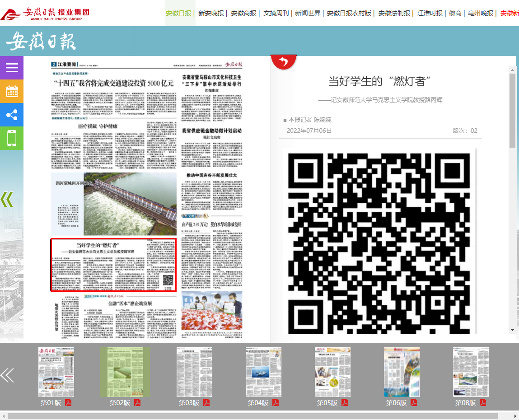The image size is (519, 420).
Task: Download PDF of 第05版
Action: [x=345, y=403]
